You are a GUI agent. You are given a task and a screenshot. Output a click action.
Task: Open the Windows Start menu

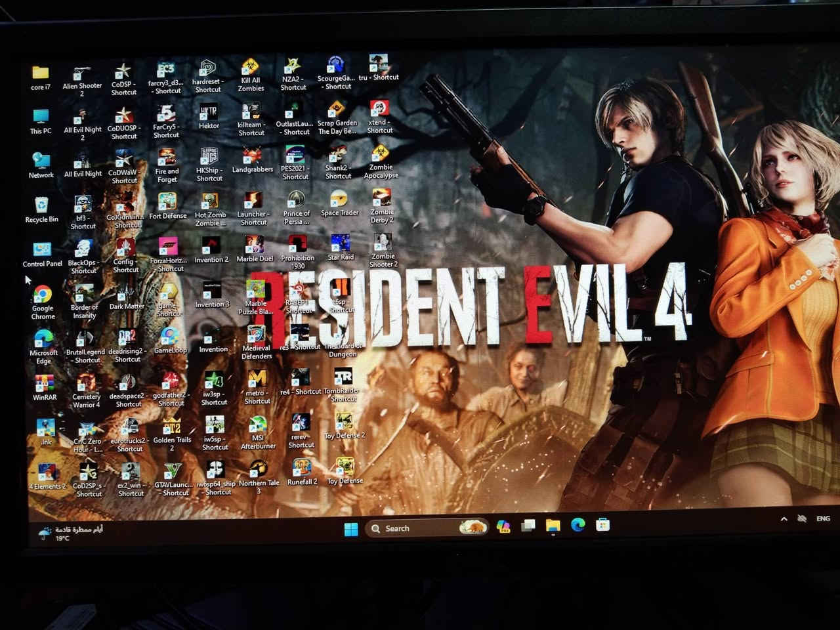351,529
